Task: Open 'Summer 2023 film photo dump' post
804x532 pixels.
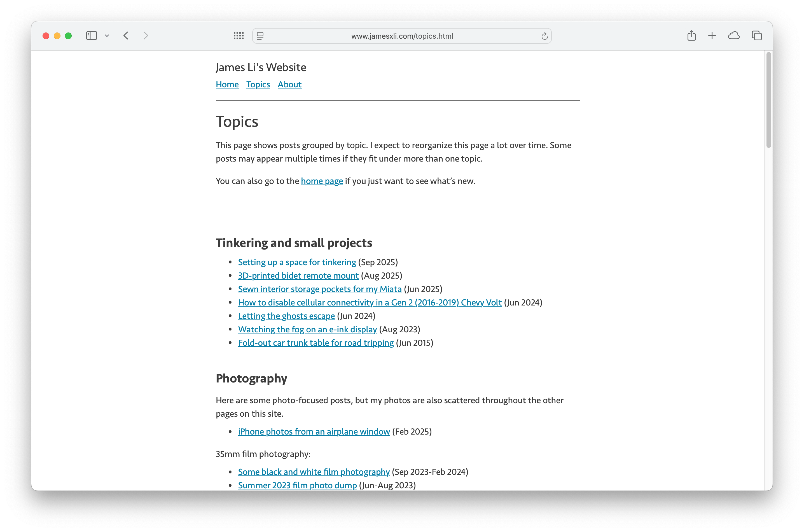Action: tap(297, 486)
